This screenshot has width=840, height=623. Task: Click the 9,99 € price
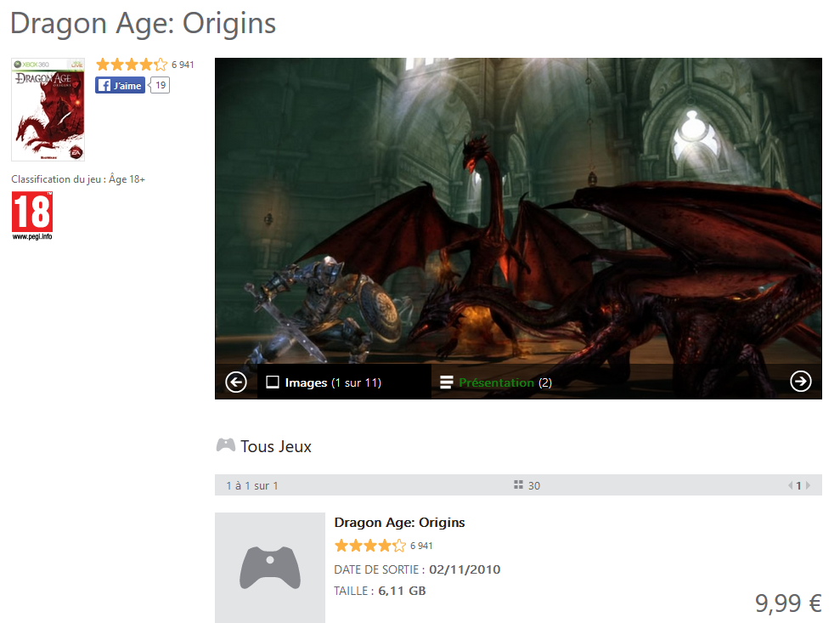[787, 603]
